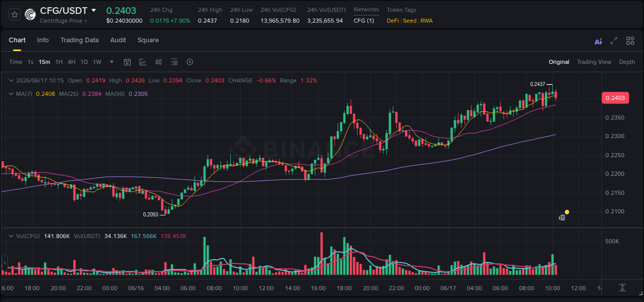
Task: Click the Vol(USDT) value 34.136K
Action: tap(116, 236)
